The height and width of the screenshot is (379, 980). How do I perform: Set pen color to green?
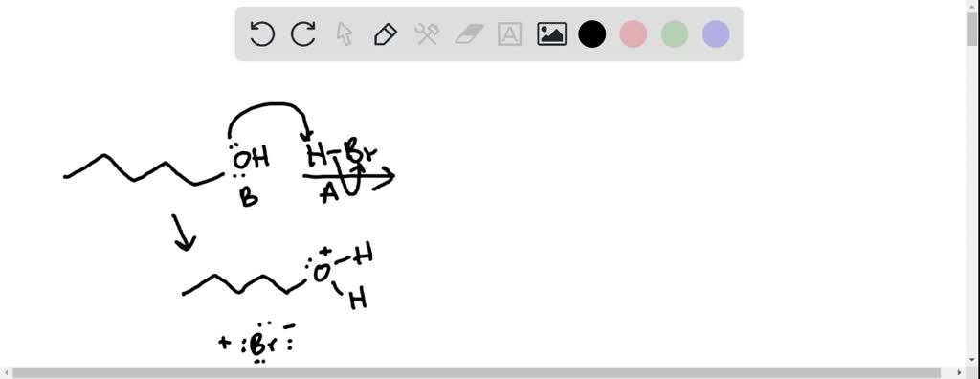pyautogui.click(x=675, y=33)
